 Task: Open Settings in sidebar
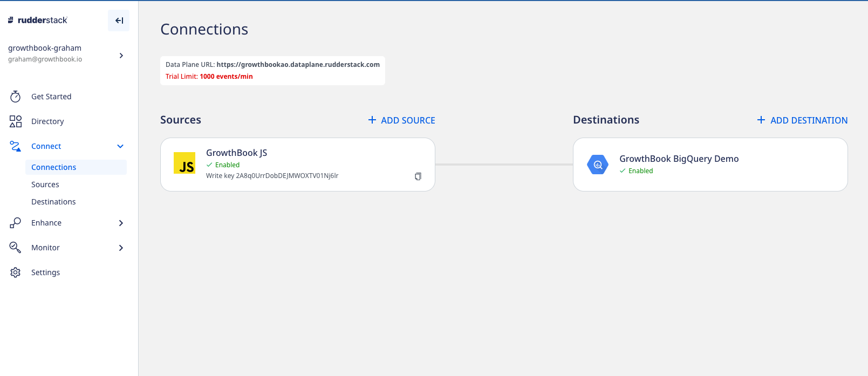coord(46,272)
